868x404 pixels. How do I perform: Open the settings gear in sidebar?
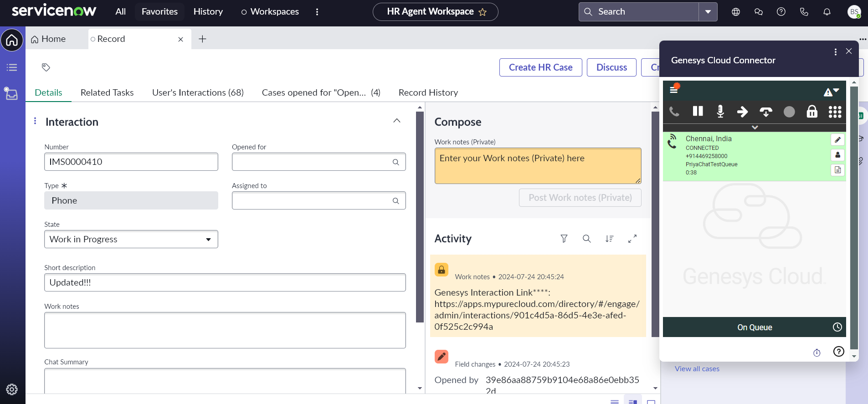[12, 389]
